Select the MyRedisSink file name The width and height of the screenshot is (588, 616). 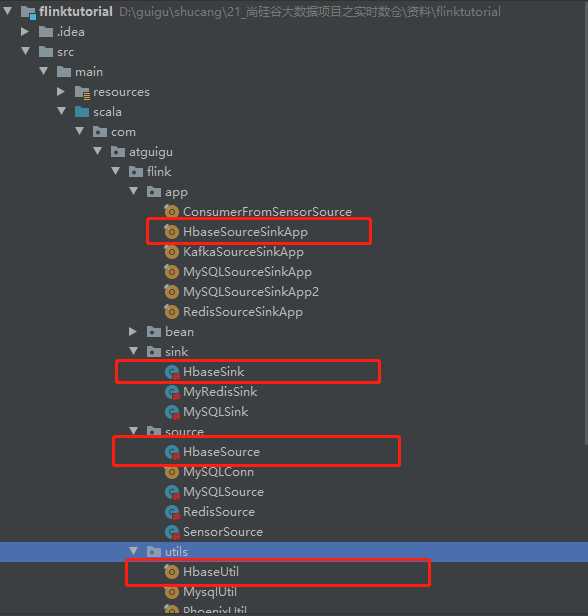click(x=220, y=392)
